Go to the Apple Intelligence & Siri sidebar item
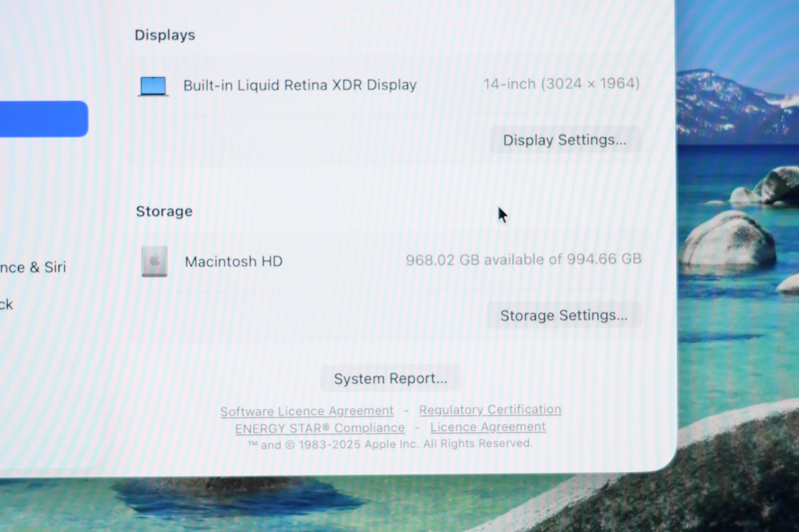Screen dimensions: 799x532 pyautogui.click(x=32, y=267)
